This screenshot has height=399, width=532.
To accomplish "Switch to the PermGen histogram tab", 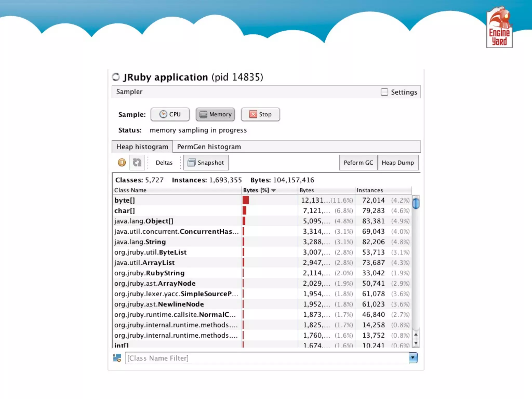I will pyautogui.click(x=209, y=147).
